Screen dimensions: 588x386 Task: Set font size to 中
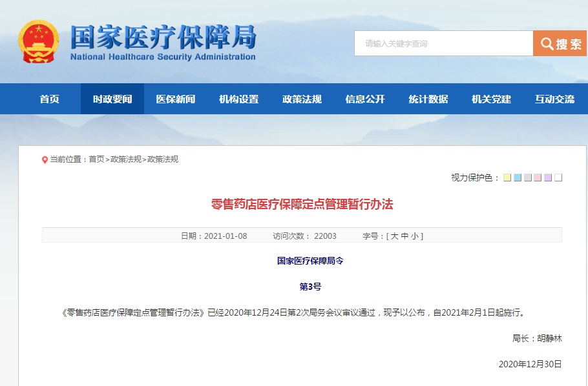pos(404,236)
